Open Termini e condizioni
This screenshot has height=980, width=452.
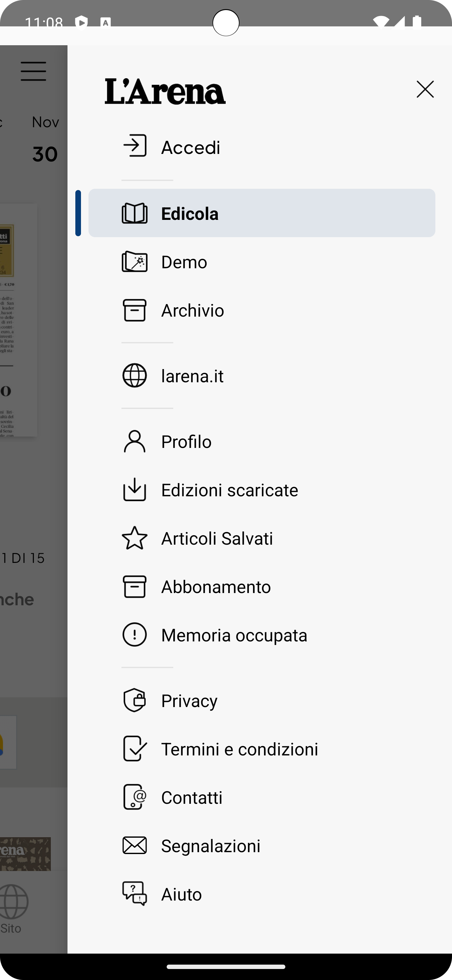(x=239, y=749)
